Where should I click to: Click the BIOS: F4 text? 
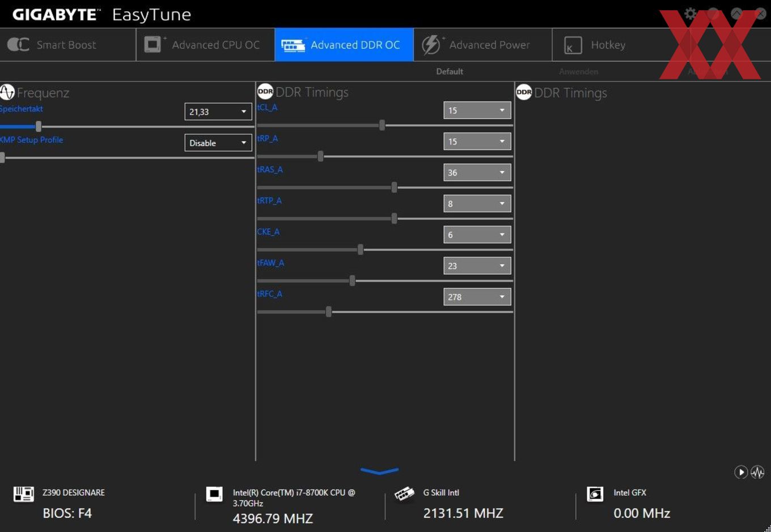point(67,513)
